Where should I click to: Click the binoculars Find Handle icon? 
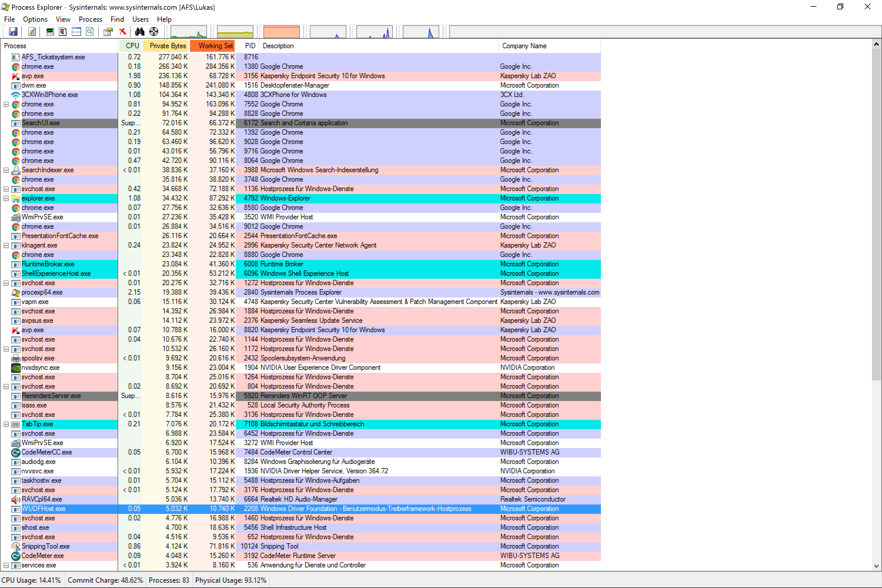[139, 32]
